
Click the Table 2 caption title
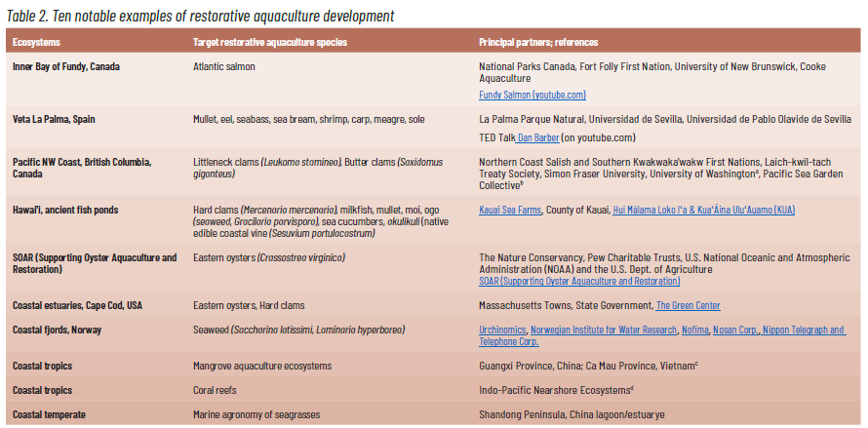coord(200,16)
